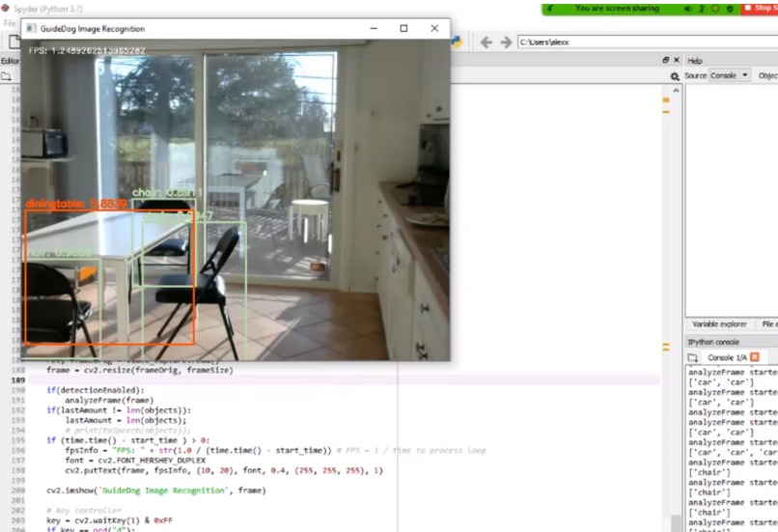The width and height of the screenshot is (778, 532).
Task: Click the 'cv2.imshow' code line
Action: point(156,490)
